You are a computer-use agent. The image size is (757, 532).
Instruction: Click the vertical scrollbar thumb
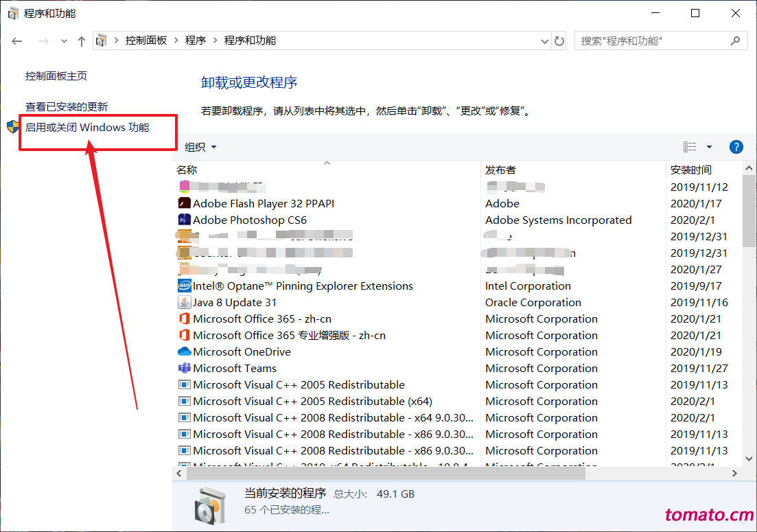[x=749, y=211]
